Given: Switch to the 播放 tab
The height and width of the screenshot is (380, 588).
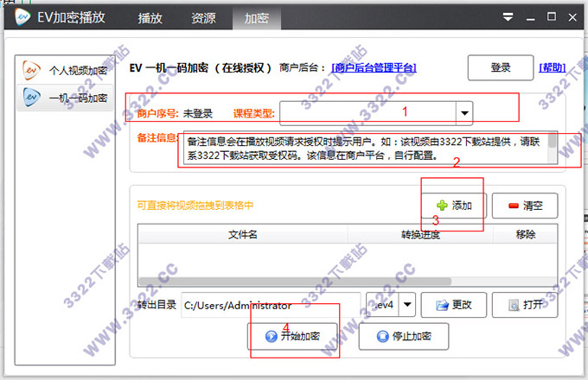Looking at the screenshot, I should 150,17.
